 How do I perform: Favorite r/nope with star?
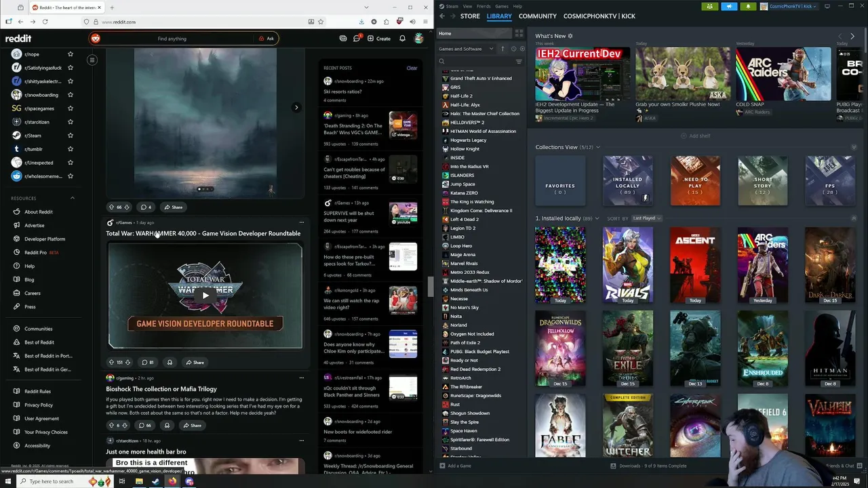pyautogui.click(x=70, y=54)
